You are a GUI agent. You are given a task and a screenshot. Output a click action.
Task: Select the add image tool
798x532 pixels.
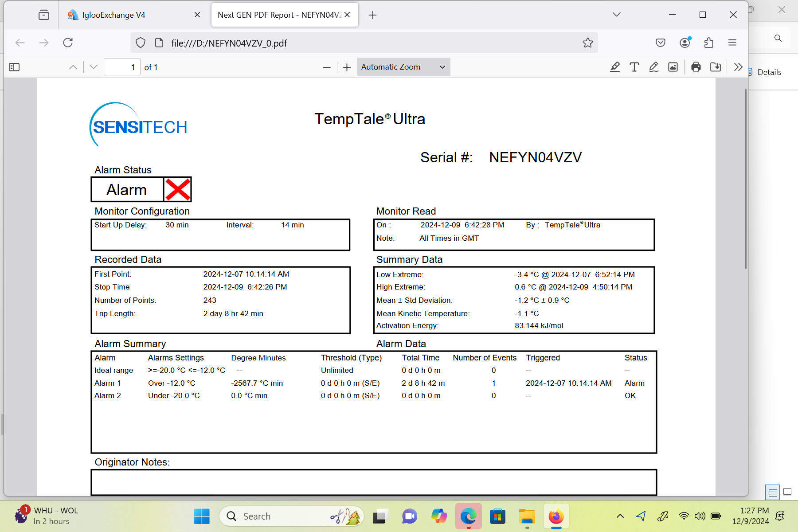point(673,67)
